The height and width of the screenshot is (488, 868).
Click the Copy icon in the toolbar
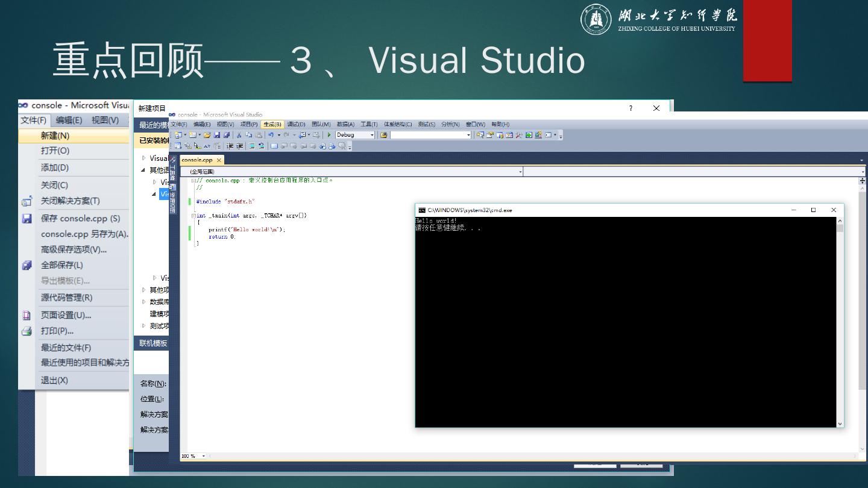(x=249, y=135)
